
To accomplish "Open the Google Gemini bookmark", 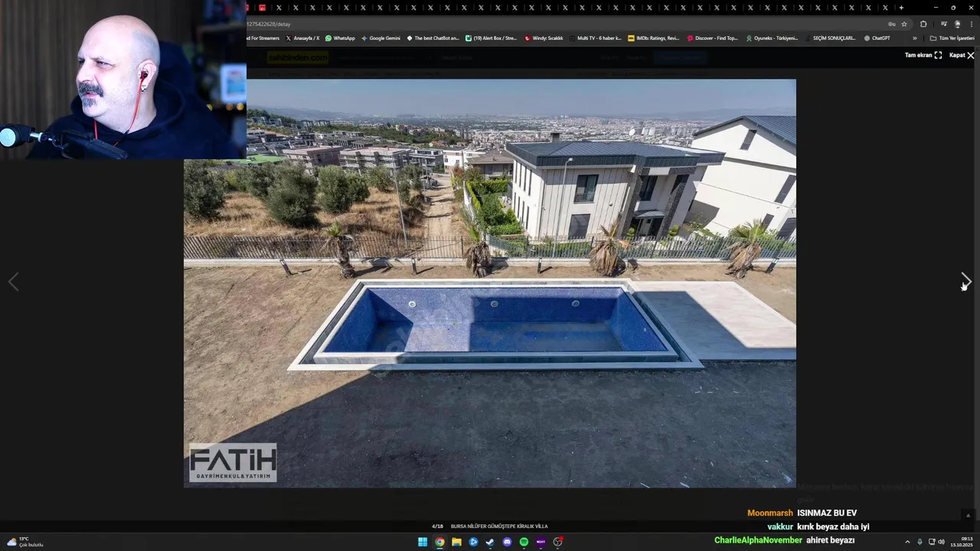I will point(381,37).
